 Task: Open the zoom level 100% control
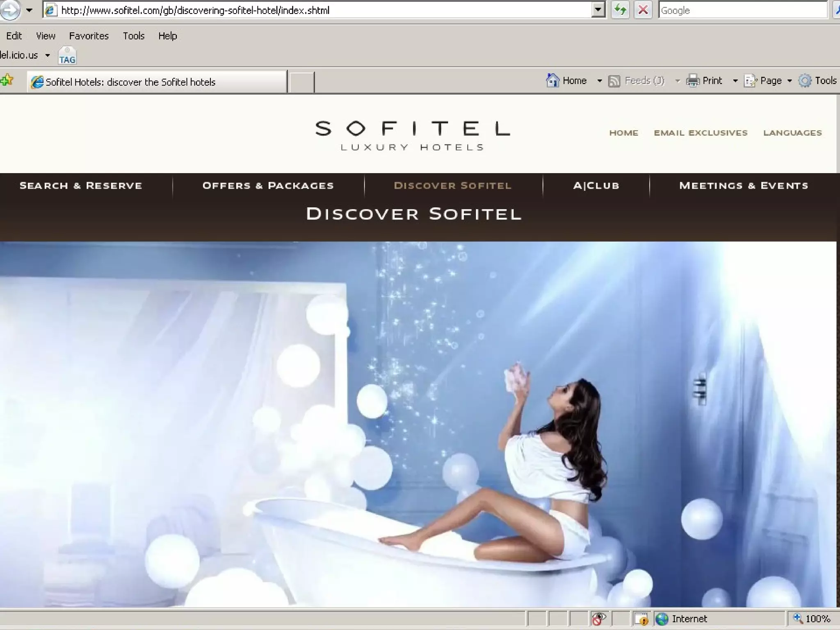(x=813, y=619)
